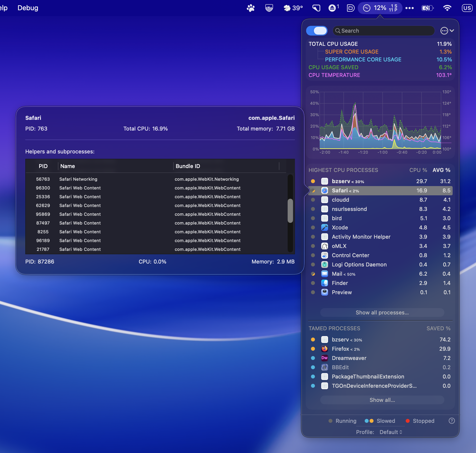Open the help question mark button
The height and width of the screenshot is (453, 476).
[x=452, y=421]
